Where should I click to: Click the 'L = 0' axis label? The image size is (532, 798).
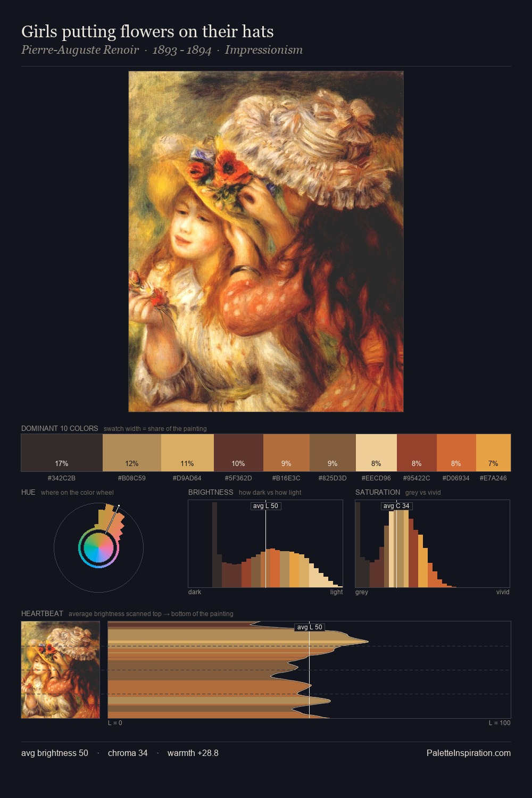(x=115, y=723)
